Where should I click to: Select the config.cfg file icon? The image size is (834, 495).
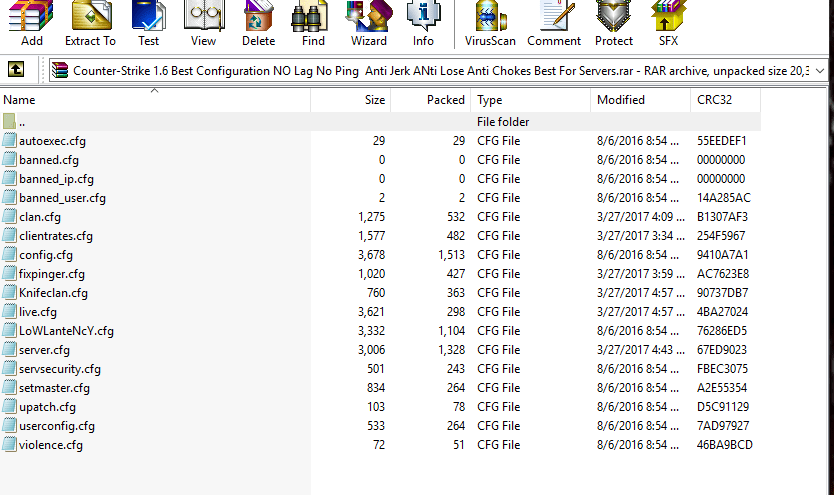tap(9, 255)
